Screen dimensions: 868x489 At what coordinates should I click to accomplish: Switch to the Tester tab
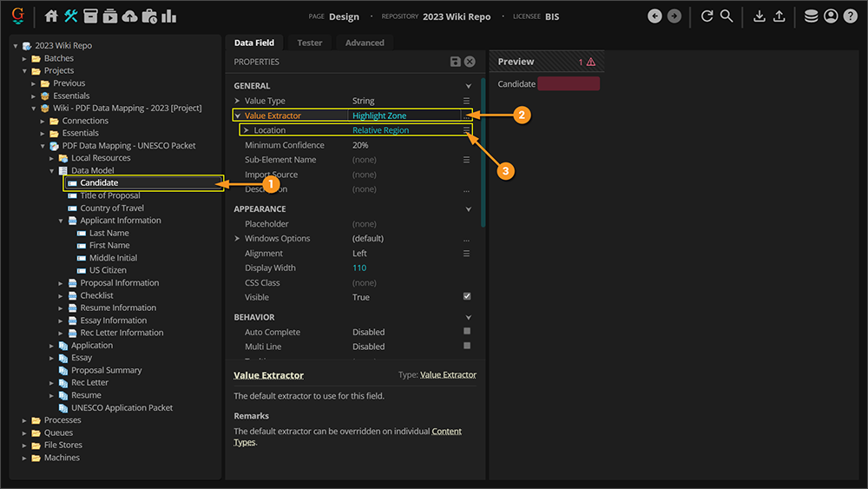[309, 43]
